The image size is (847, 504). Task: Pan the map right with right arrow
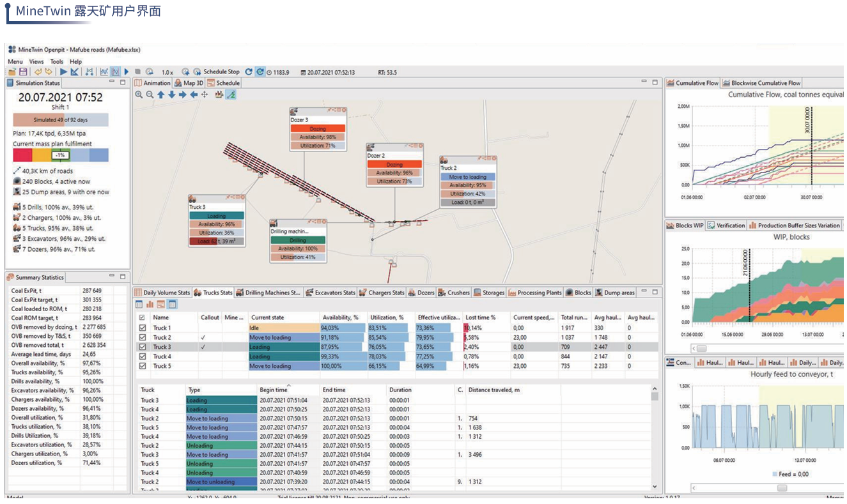click(182, 95)
